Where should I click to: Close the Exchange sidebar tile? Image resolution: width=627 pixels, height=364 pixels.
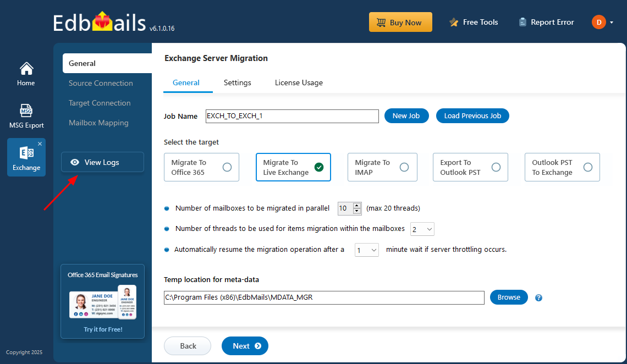click(40, 144)
